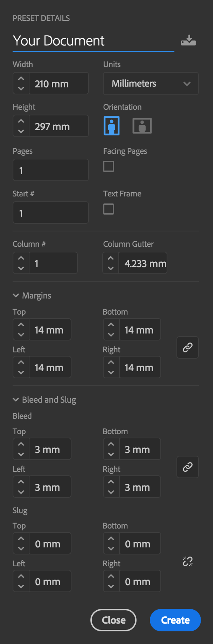Toggle the margins link chain icon

pyautogui.click(x=188, y=348)
